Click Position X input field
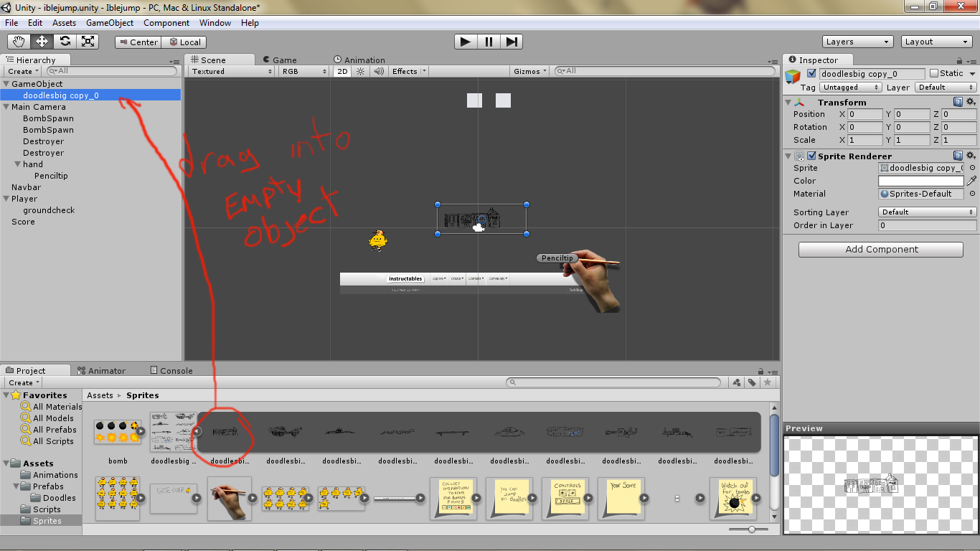 click(x=865, y=114)
